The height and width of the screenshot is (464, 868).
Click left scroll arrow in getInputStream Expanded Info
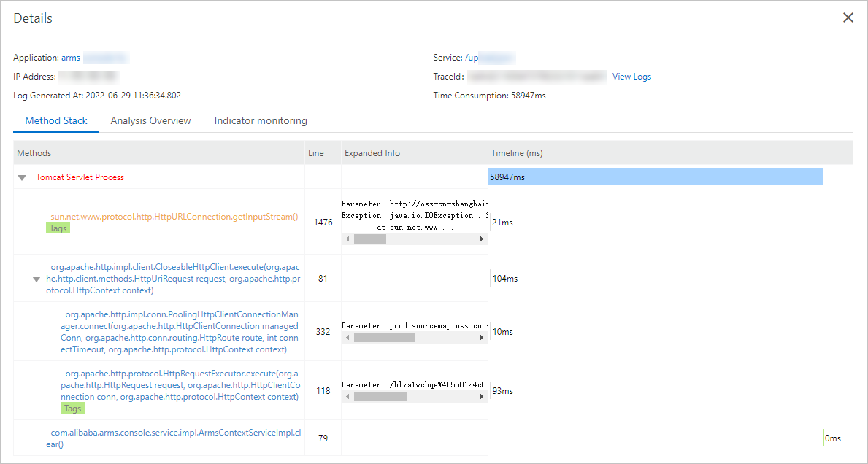[x=347, y=238]
